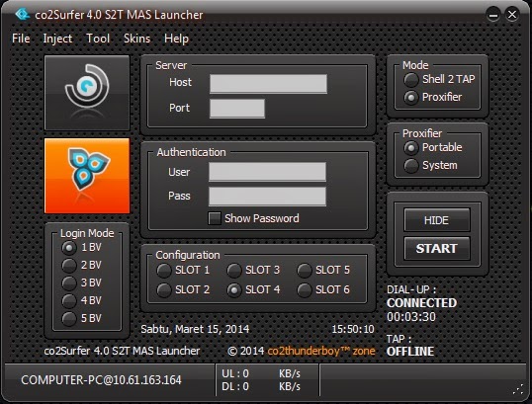Open the Inject menu
The image size is (532, 404).
57,39
